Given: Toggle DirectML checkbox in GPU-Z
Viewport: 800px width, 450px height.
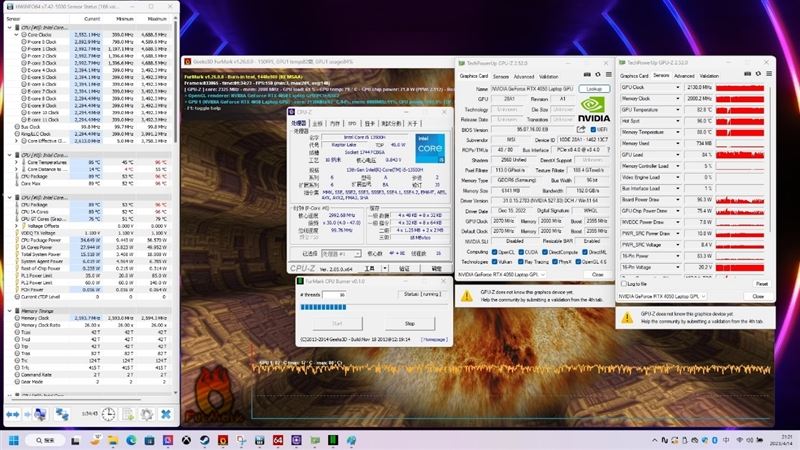Looking at the screenshot, I should [x=585, y=252].
